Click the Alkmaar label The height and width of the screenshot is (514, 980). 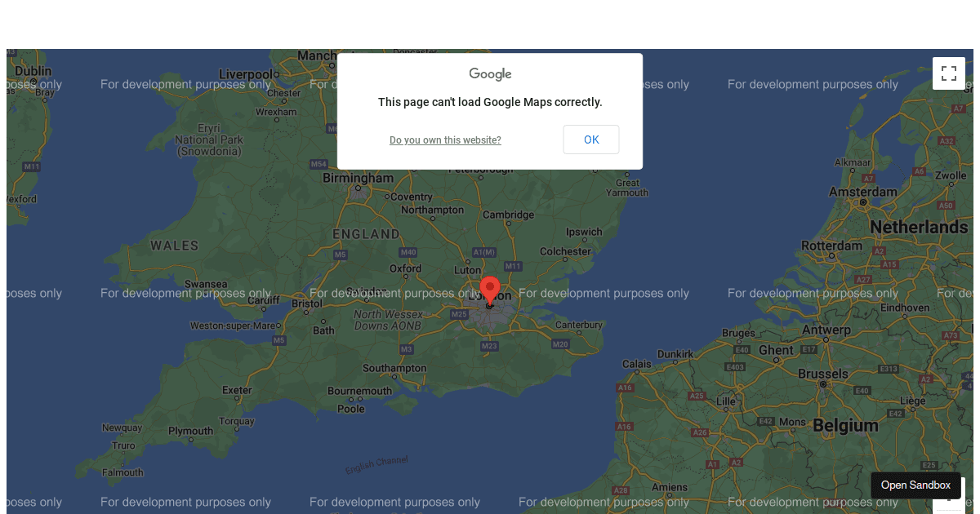pos(853,163)
